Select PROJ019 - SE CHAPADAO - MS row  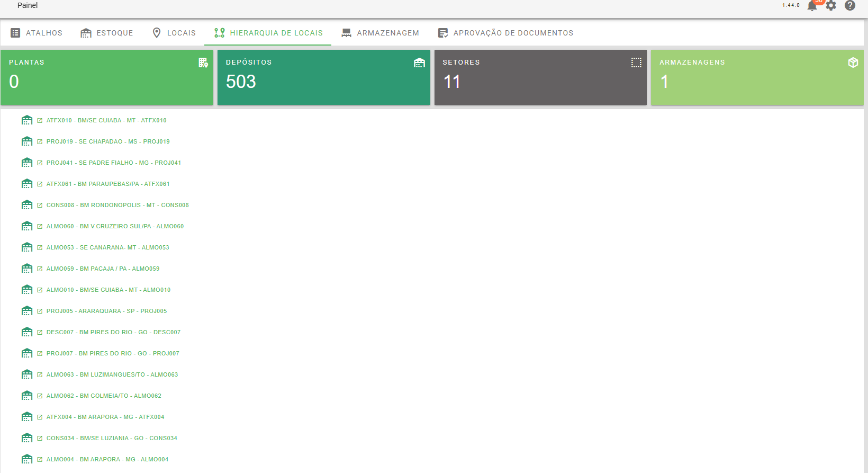[x=108, y=141]
